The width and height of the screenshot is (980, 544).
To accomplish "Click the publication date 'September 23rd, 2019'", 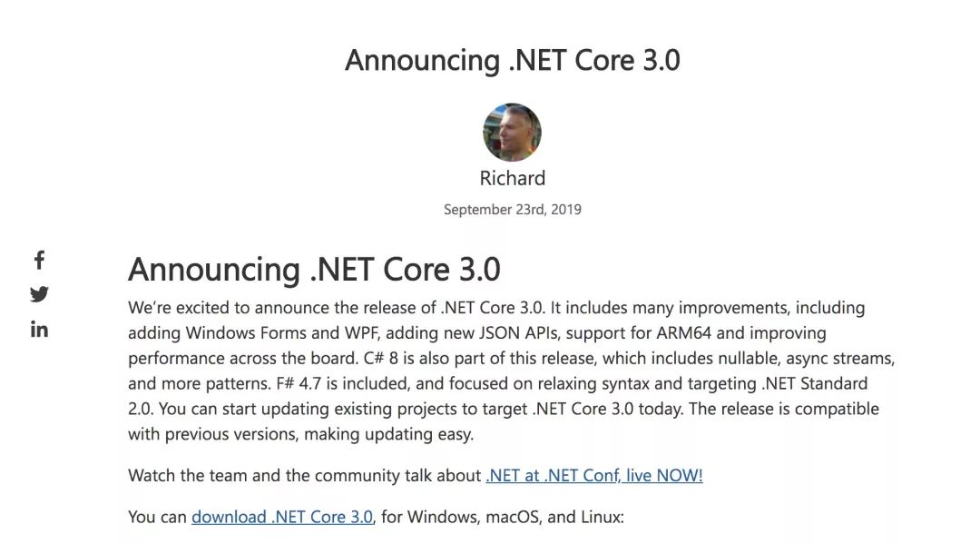I will (512, 209).
